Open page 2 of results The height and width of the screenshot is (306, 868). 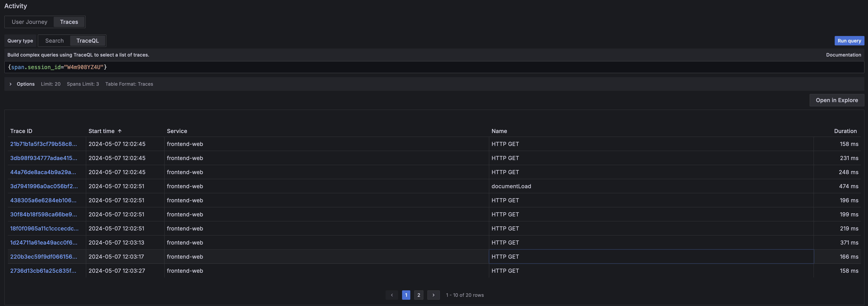click(x=419, y=295)
